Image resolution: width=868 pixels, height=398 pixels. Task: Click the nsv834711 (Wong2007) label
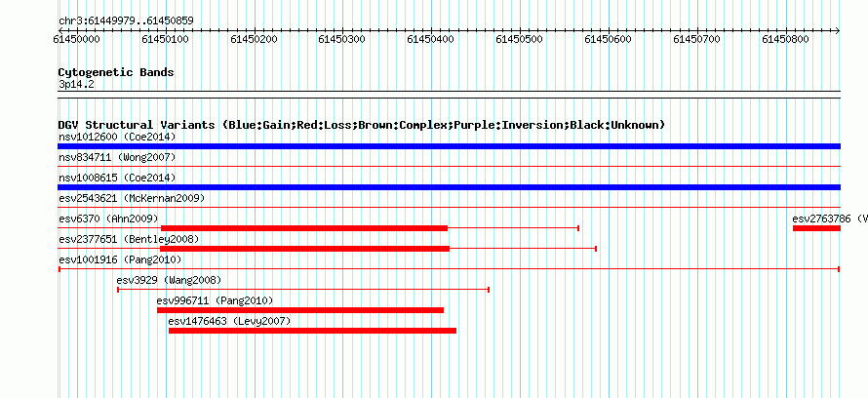point(117,158)
